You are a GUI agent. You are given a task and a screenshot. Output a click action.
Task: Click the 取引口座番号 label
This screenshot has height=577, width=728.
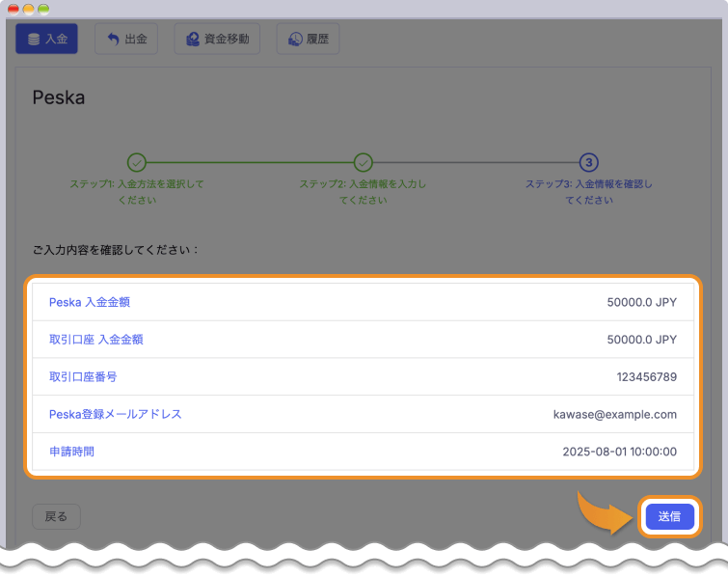coord(83,376)
